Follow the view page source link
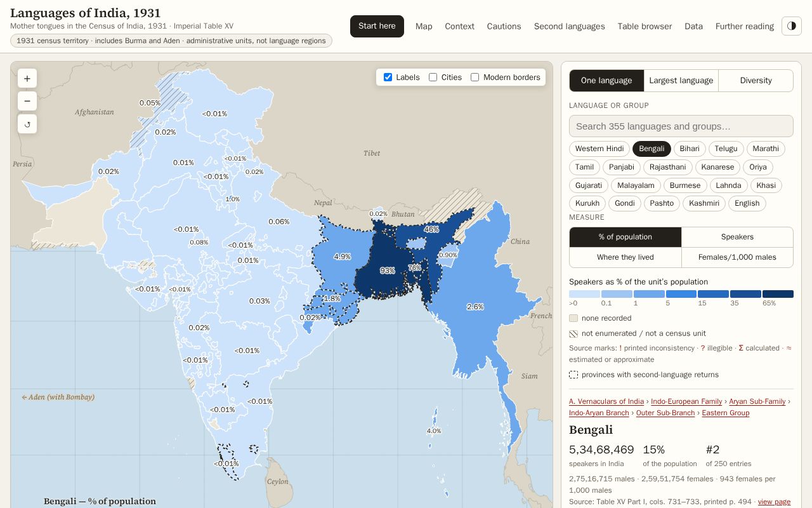This screenshot has width=812, height=508. click(x=774, y=502)
